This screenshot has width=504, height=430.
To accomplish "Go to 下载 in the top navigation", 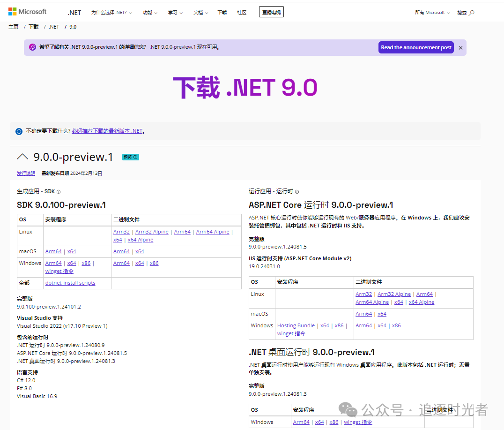I will coord(222,13).
